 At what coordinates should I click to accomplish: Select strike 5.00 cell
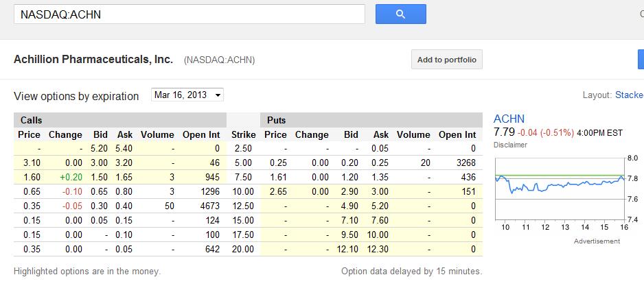coord(243,163)
